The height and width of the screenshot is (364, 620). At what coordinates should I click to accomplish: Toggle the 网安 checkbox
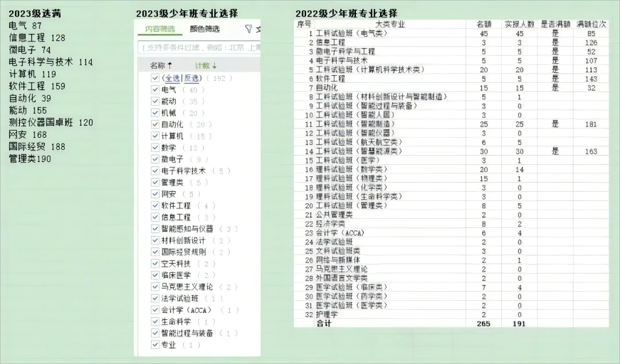pyautogui.click(x=154, y=194)
